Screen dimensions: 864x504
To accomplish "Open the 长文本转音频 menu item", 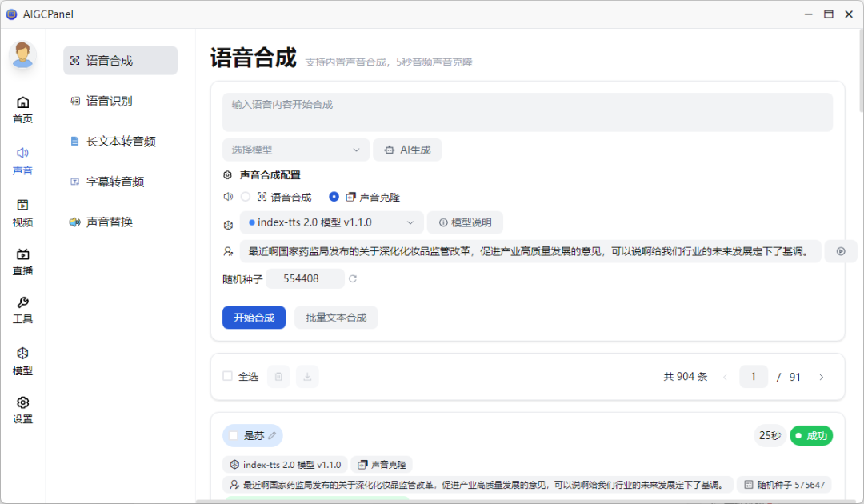I will click(x=120, y=142).
